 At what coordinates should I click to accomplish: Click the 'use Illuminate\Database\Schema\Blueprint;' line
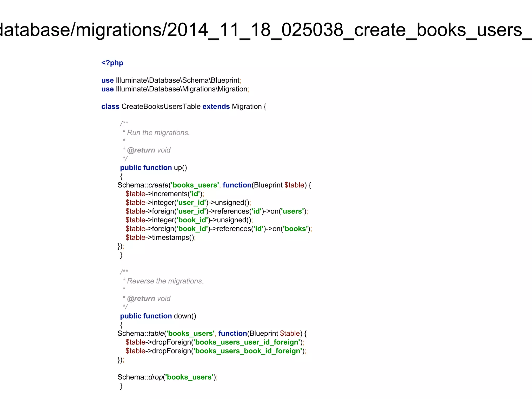[x=171, y=80]
